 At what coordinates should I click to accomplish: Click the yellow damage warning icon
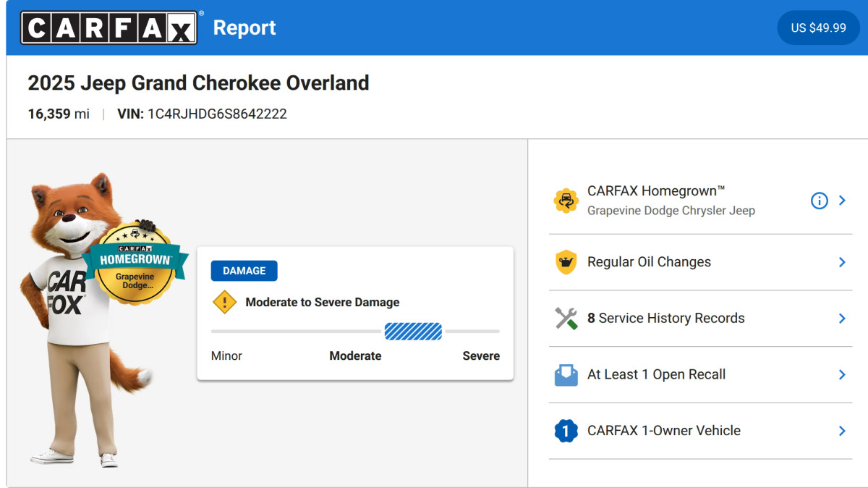(224, 302)
